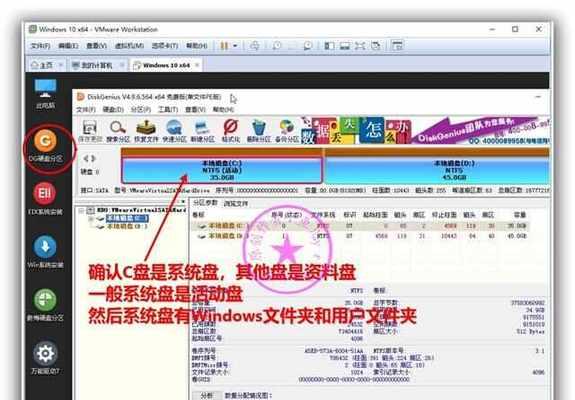Select the Delete Partition (删除分区) trash icon

259,131
